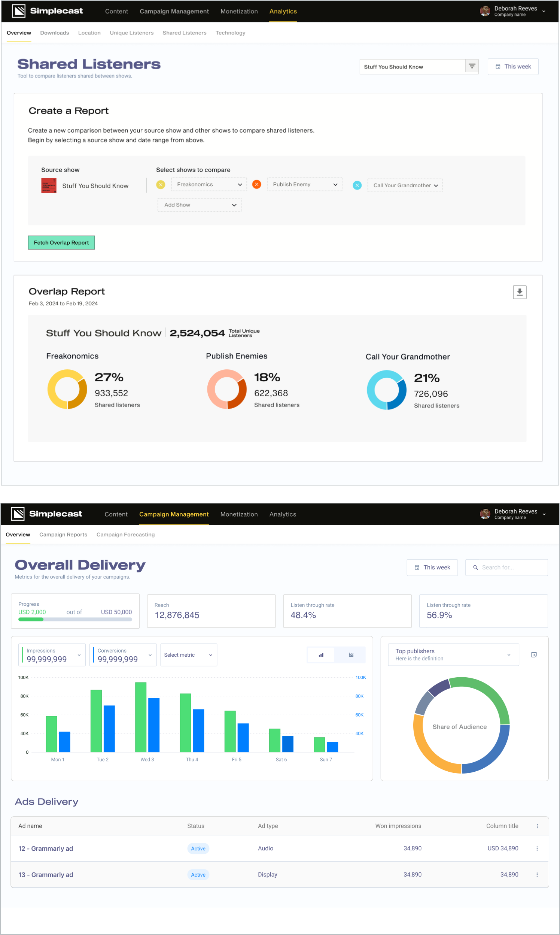Click the Simplecast logo in the Campaign Management header
Viewport: 560px width, 935px height.
46,514
